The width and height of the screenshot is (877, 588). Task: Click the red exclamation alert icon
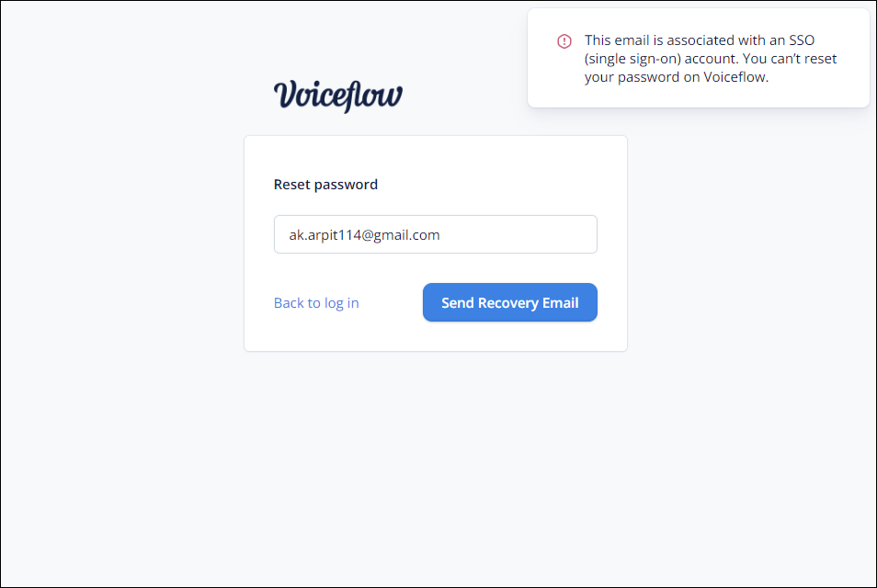(x=564, y=41)
